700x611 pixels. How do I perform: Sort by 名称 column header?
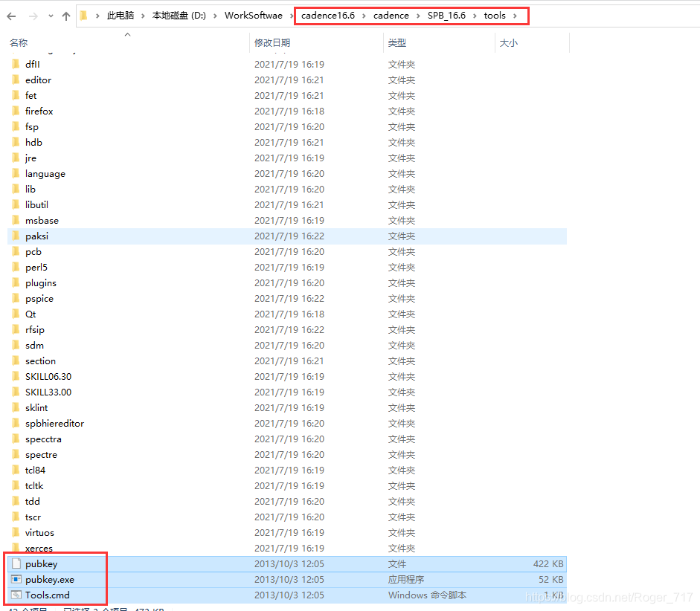pyautogui.click(x=19, y=43)
